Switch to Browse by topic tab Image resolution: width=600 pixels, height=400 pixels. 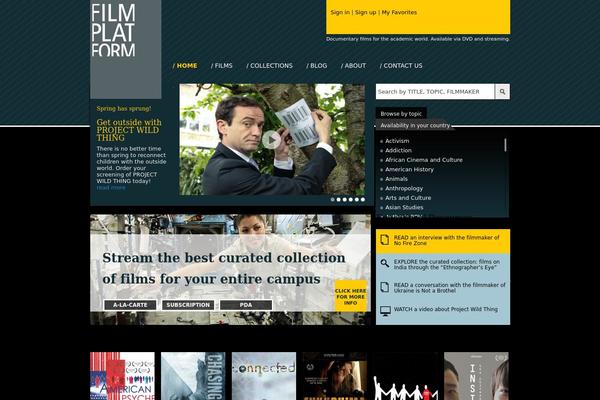[x=401, y=114]
